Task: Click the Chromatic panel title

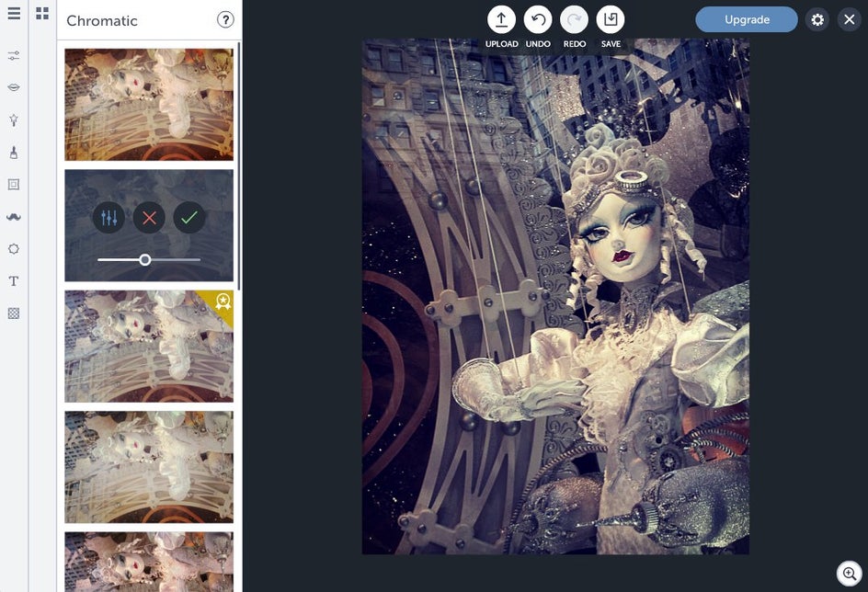Action: [102, 20]
